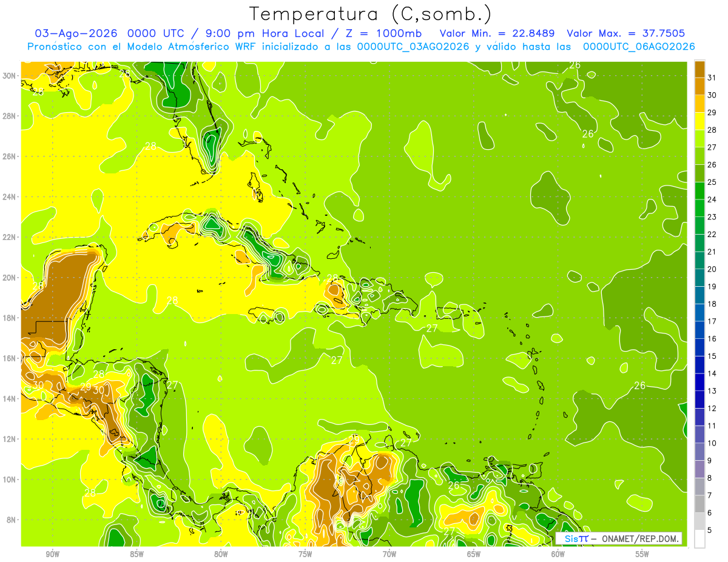Click the 55W longitude label

coord(642,554)
